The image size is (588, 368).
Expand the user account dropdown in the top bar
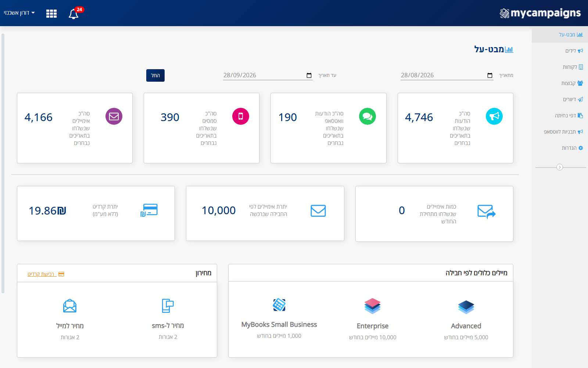(19, 13)
